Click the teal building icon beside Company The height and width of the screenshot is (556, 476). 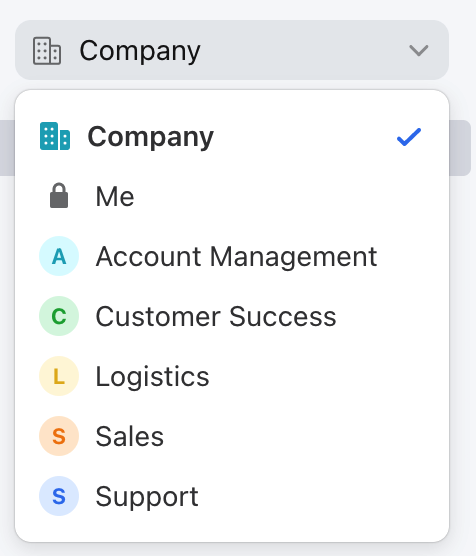55,136
